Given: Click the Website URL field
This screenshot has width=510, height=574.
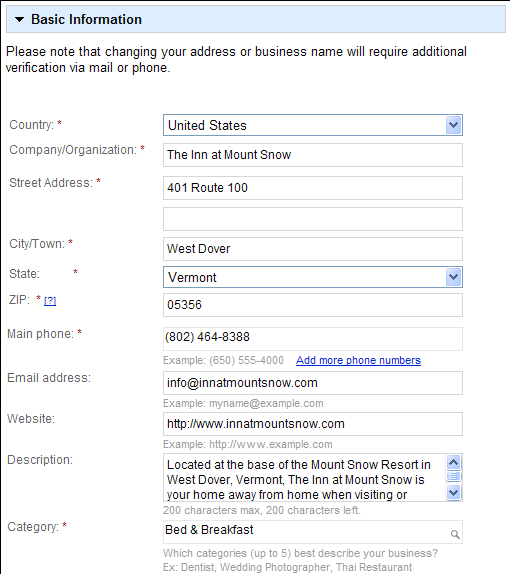Looking at the screenshot, I should [x=313, y=424].
